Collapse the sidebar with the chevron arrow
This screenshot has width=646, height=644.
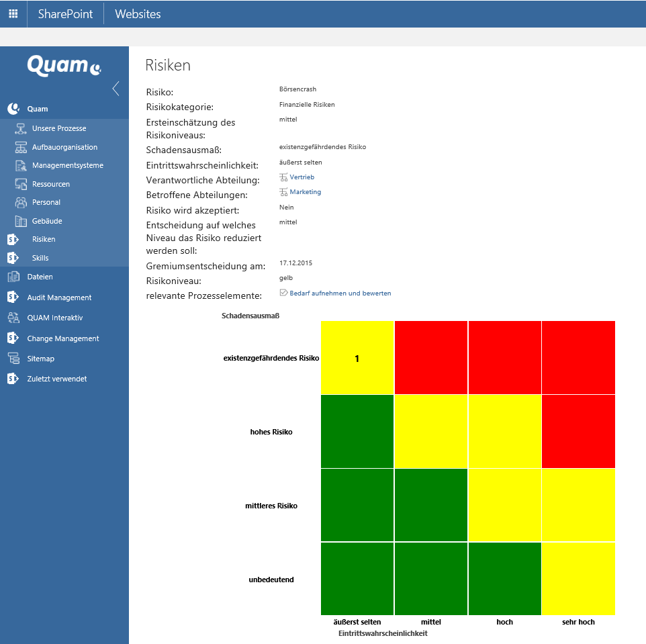[116, 89]
